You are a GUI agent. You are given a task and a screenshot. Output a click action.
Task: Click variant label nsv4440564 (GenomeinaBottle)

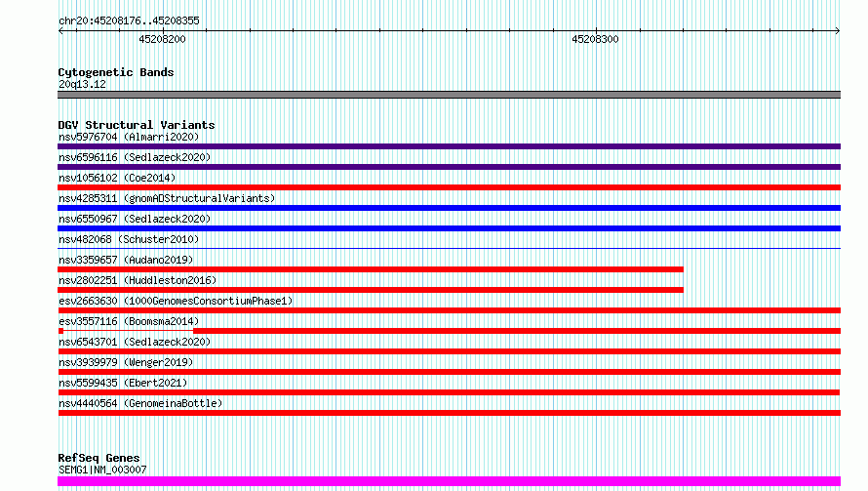click(x=140, y=403)
